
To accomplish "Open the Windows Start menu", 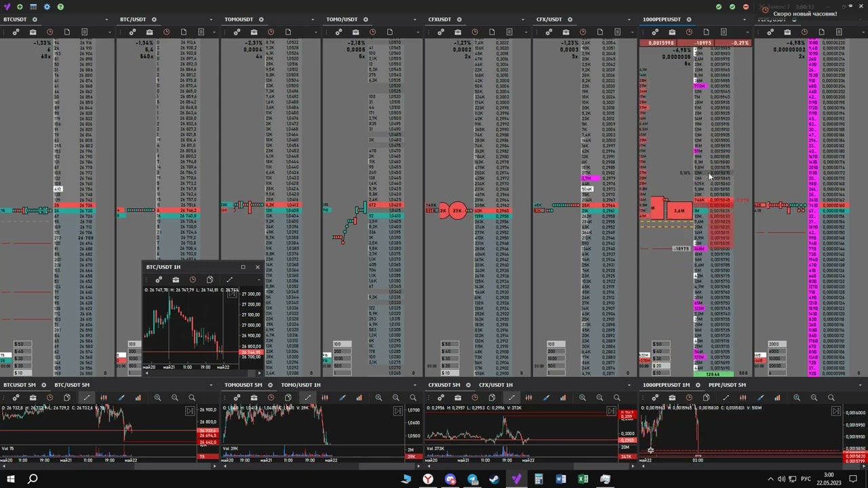I will (10, 479).
